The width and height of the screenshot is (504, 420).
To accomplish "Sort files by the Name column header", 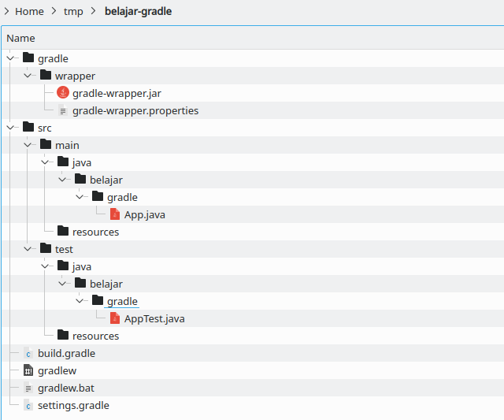I will [x=20, y=38].
